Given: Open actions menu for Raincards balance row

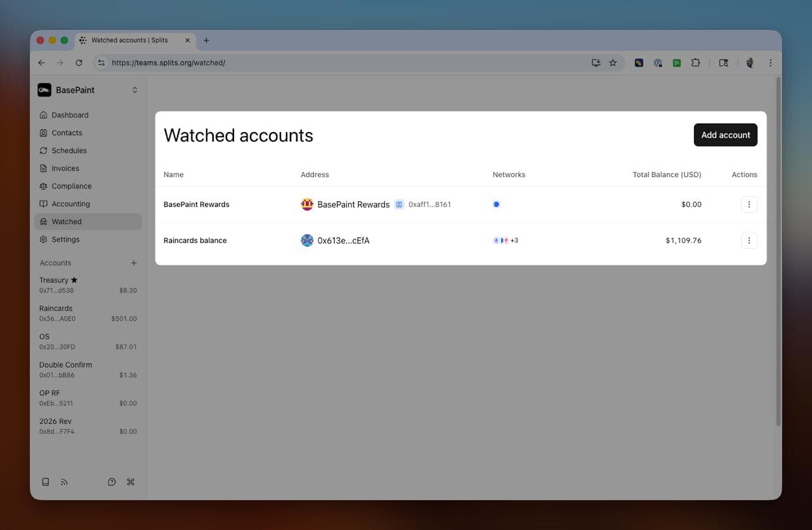Looking at the screenshot, I should [749, 241].
